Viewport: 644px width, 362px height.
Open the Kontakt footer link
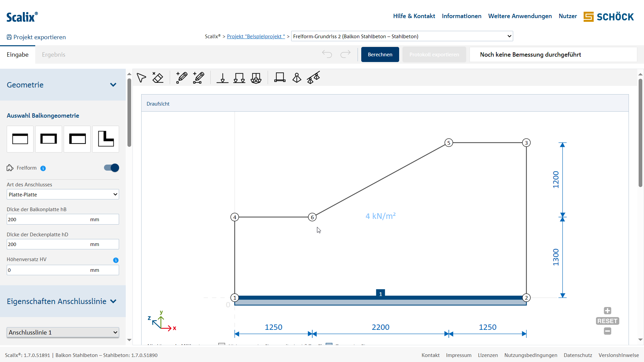[431, 355]
